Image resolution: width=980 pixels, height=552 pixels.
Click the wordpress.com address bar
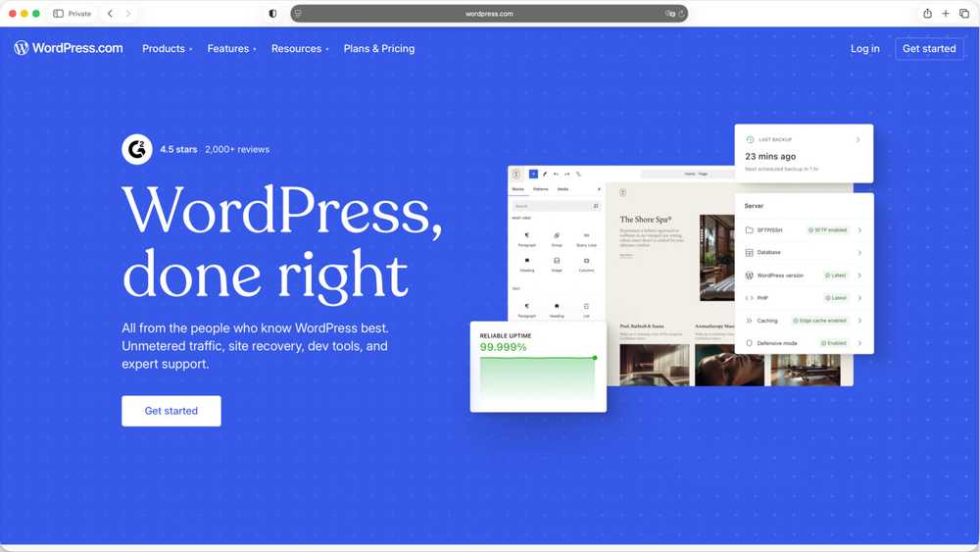(489, 13)
